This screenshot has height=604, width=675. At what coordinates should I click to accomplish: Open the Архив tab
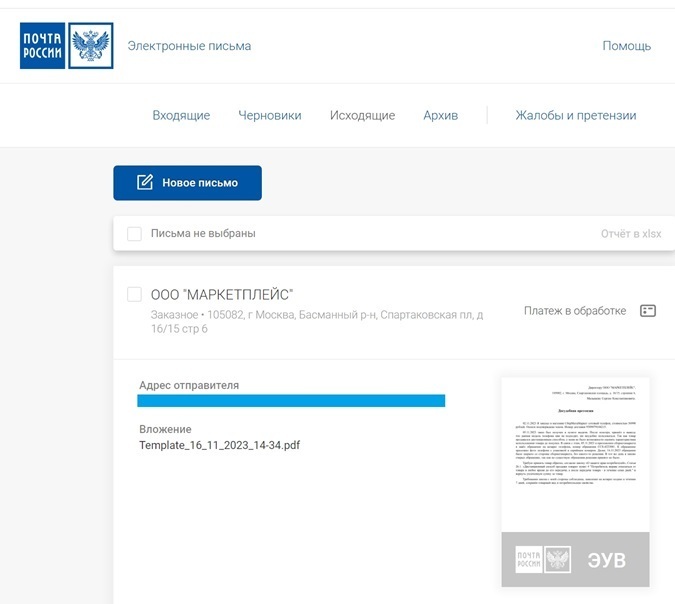point(440,115)
